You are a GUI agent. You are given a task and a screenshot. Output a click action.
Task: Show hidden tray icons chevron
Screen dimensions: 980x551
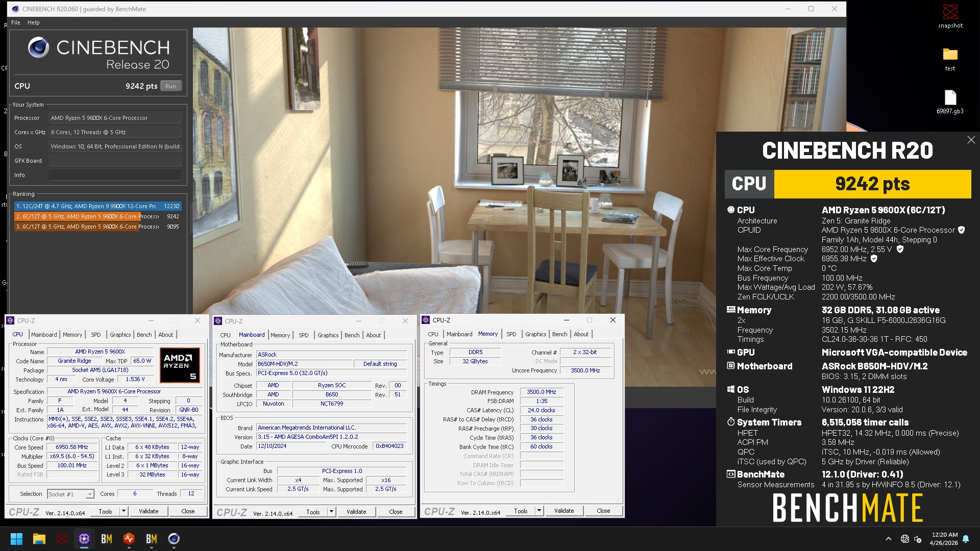(889, 539)
